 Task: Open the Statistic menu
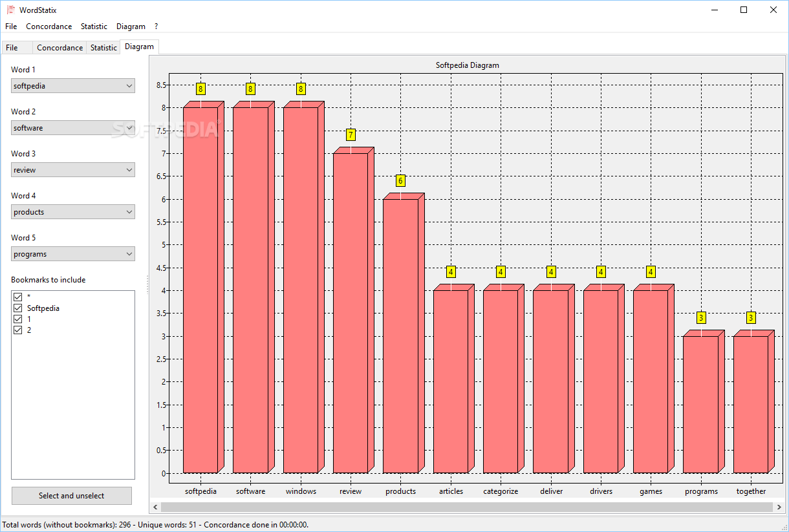tap(94, 27)
